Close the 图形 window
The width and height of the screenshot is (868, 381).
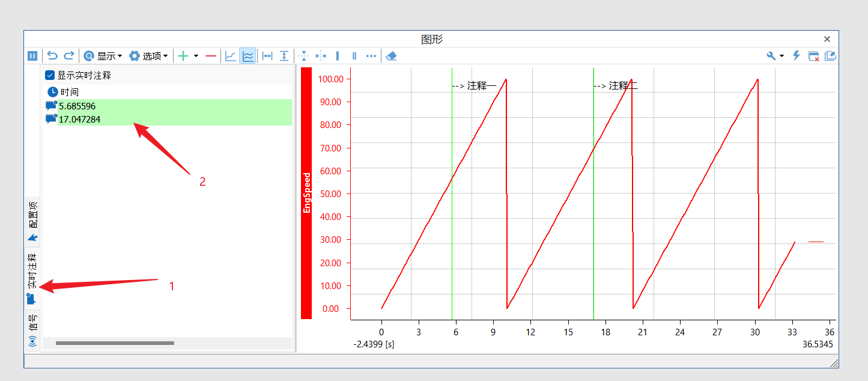827,39
